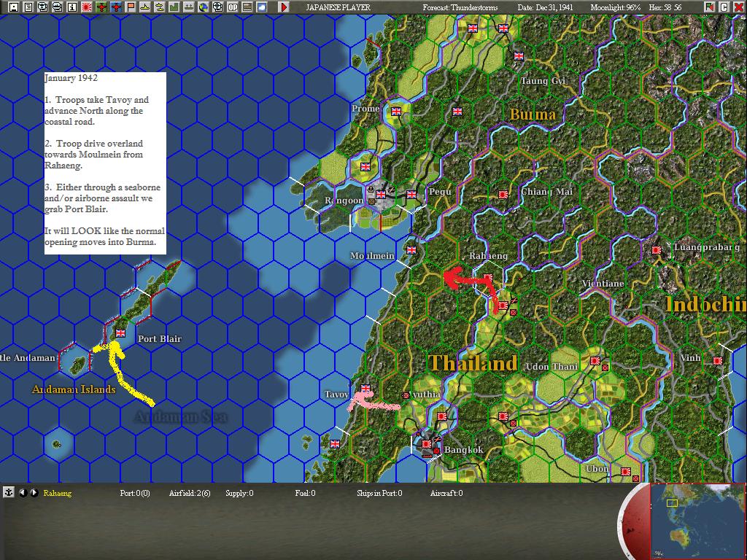The width and height of the screenshot is (747, 560).
Task: Select the Japanese base flag at Bangkok
Action: pos(426,444)
